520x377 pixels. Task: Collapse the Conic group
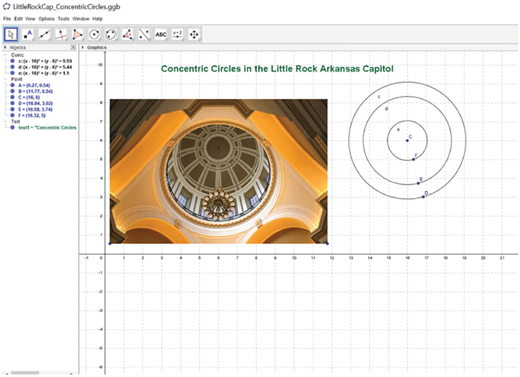coord(6,55)
